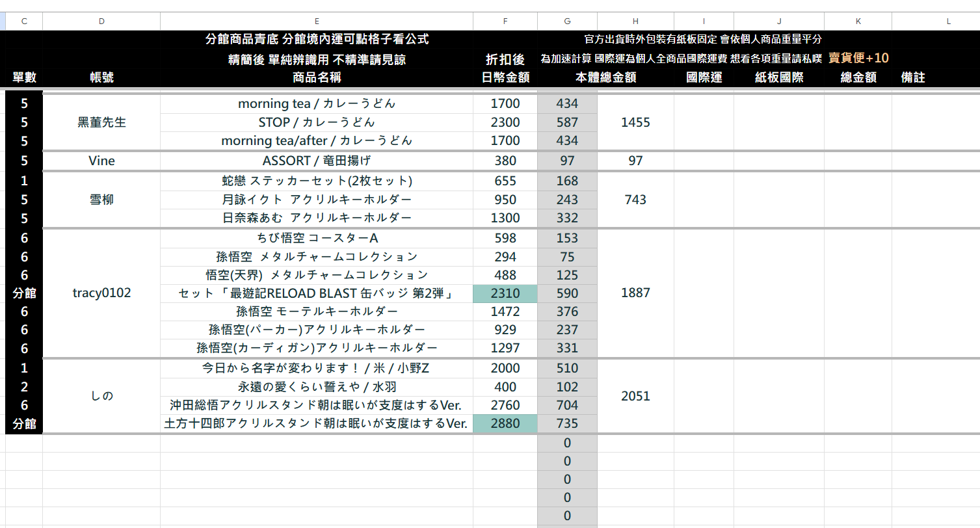
Task: Click converted amount 735
Action: point(567,424)
